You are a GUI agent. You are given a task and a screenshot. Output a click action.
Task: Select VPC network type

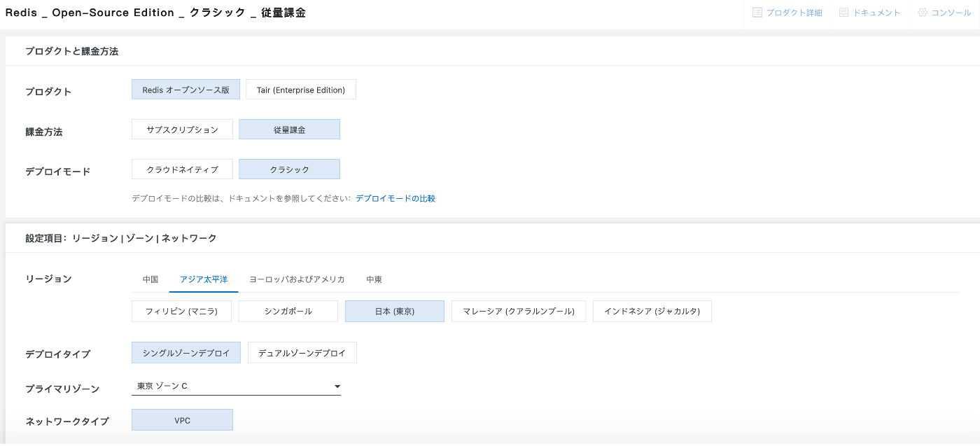point(182,420)
